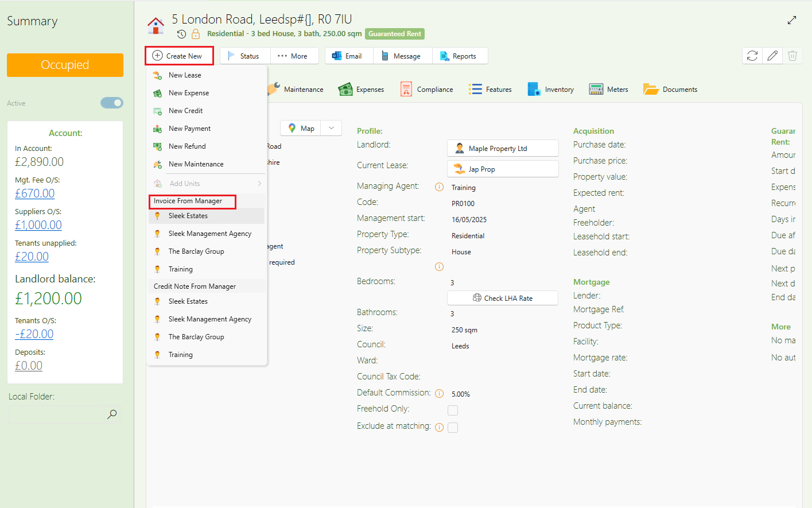The image size is (812, 508).
Task: Pick Training under Credit Note From Manager
Action: click(x=207, y=355)
